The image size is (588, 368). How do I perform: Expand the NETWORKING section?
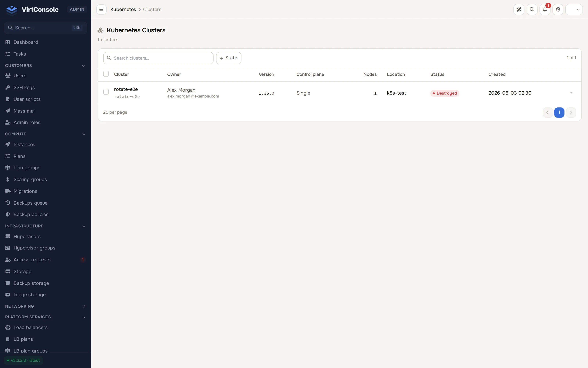coord(84,306)
